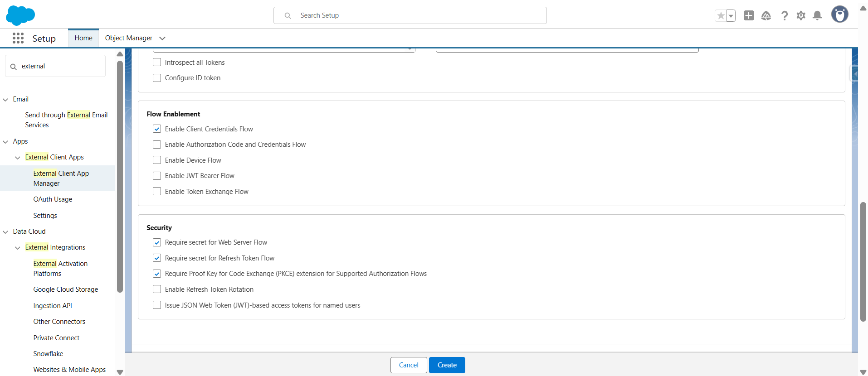Open the App Launcher grid icon

(18, 39)
